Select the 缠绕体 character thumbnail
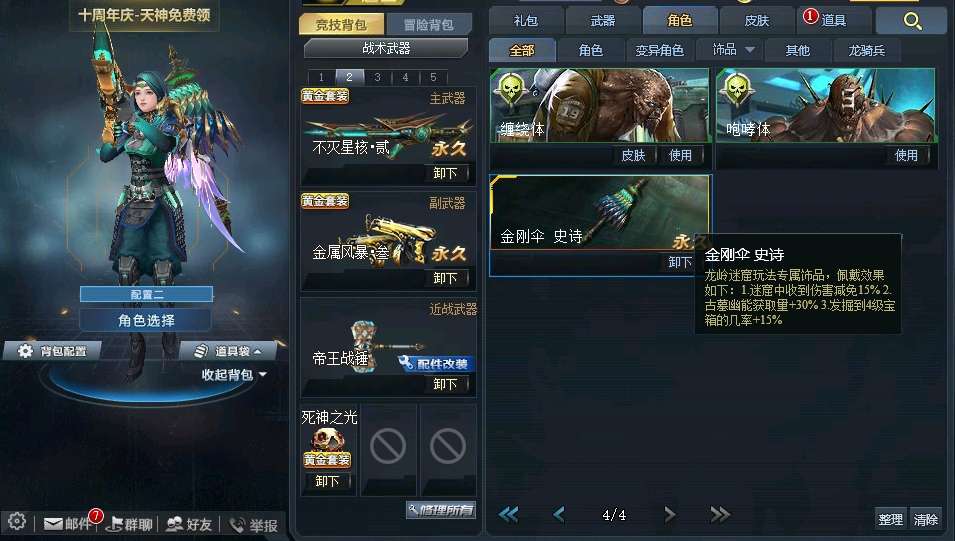Screen dimensions: 955x541 (600, 105)
